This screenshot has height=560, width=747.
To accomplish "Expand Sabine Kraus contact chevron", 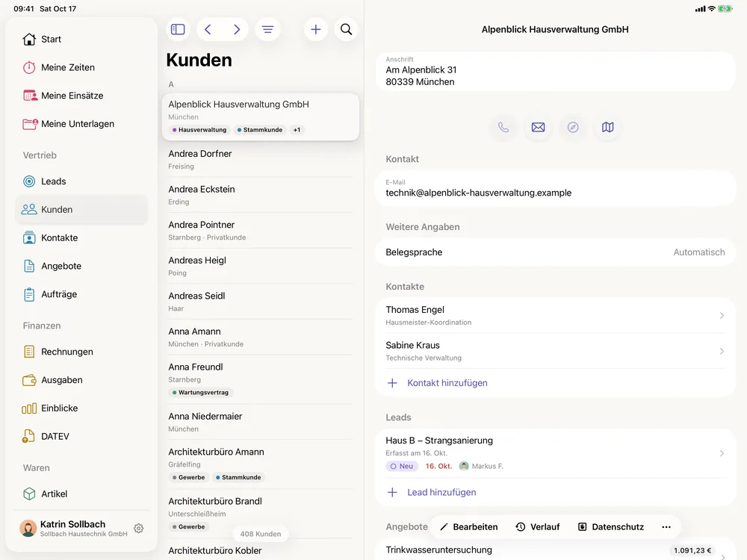I will (722, 352).
